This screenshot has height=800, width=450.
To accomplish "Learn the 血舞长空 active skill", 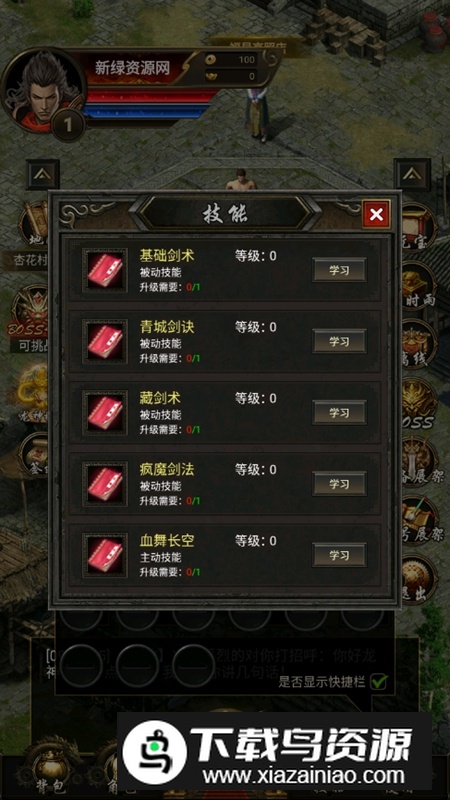I will click(339, 555).
